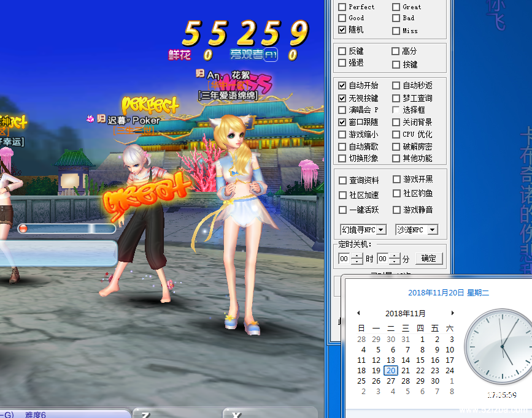Uncheck the 随机 option

342,29
